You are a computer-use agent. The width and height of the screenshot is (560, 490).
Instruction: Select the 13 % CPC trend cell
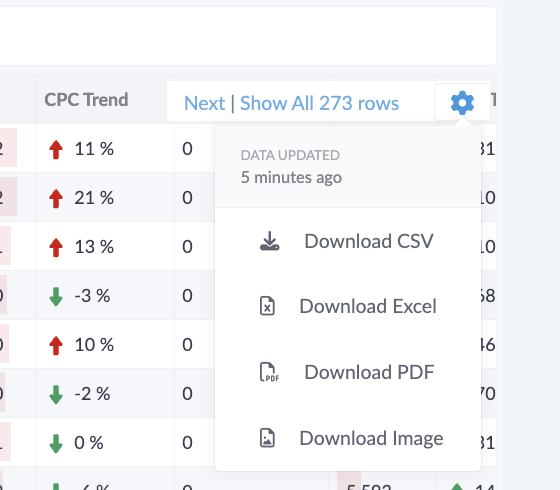[x=105, y=246]
